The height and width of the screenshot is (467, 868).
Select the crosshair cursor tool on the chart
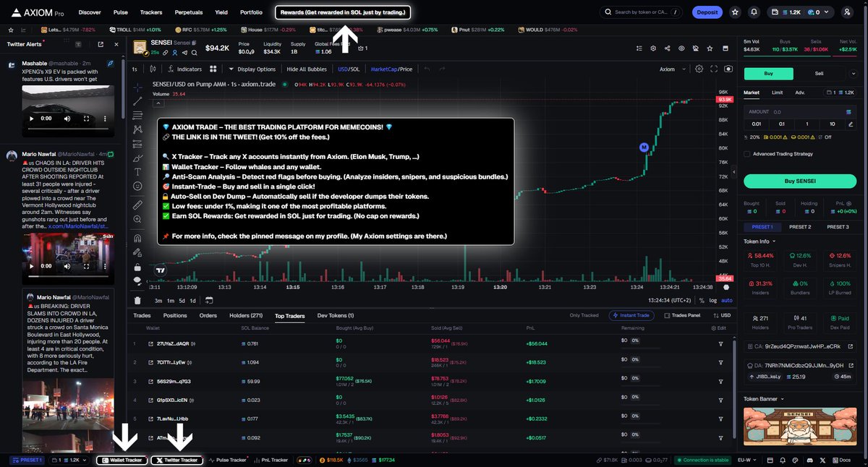click(x=137, y=87)
